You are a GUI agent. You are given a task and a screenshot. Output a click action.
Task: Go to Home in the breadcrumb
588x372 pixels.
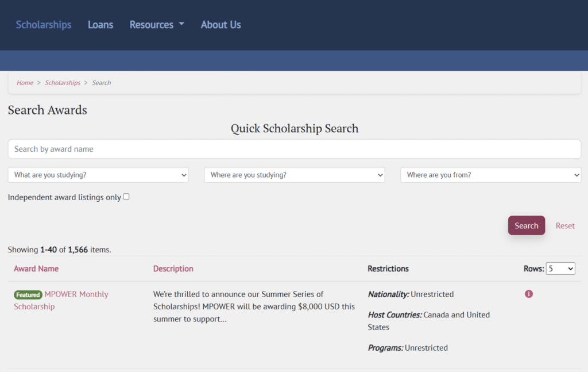click(x=25, y=83)
